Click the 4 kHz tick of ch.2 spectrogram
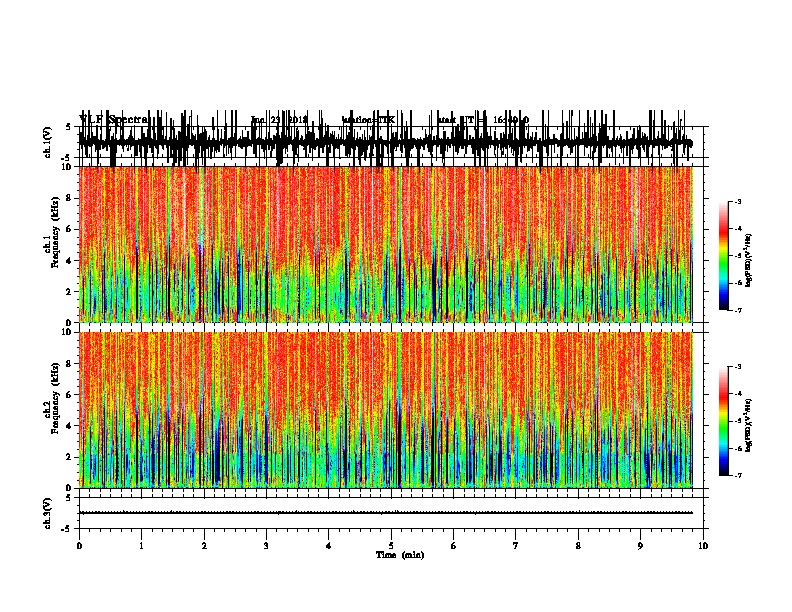 pos(69,426)
